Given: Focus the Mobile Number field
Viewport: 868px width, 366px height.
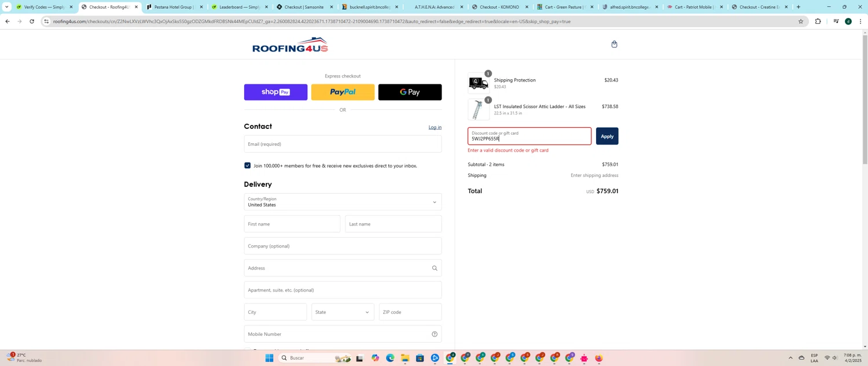Looking at the screenshot, I should 343,334.
